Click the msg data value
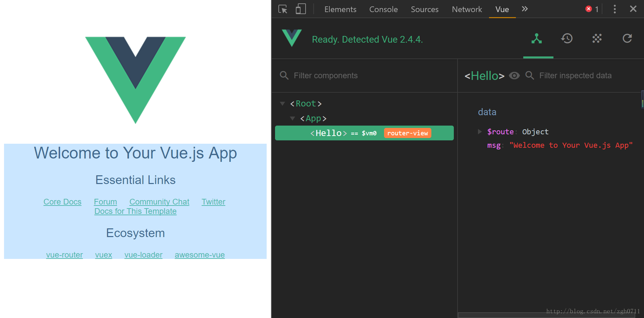This screenshot has height=318, width=644. pyautogui.click(x=571, y=145)
